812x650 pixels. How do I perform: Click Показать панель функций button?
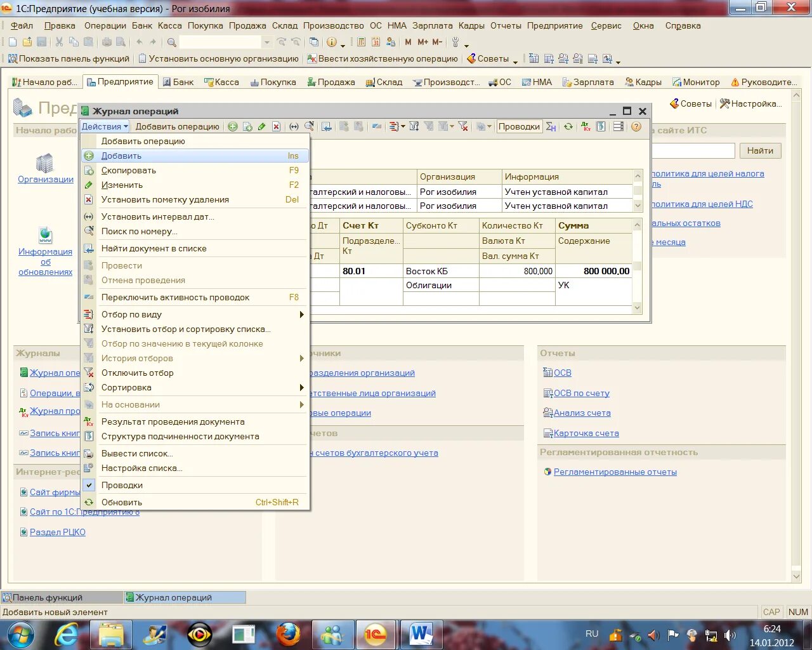69,58
